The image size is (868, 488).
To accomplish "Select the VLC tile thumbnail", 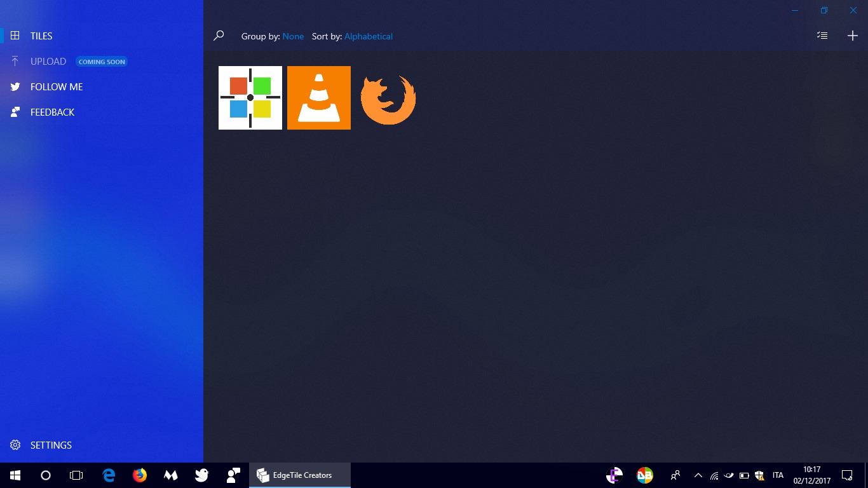I will click(318, 97).
